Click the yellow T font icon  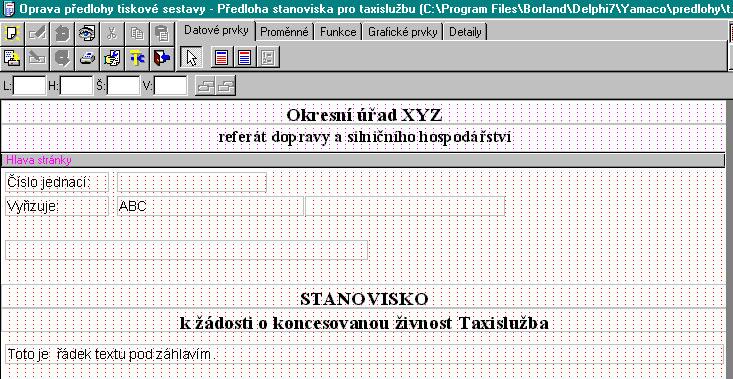137,58
